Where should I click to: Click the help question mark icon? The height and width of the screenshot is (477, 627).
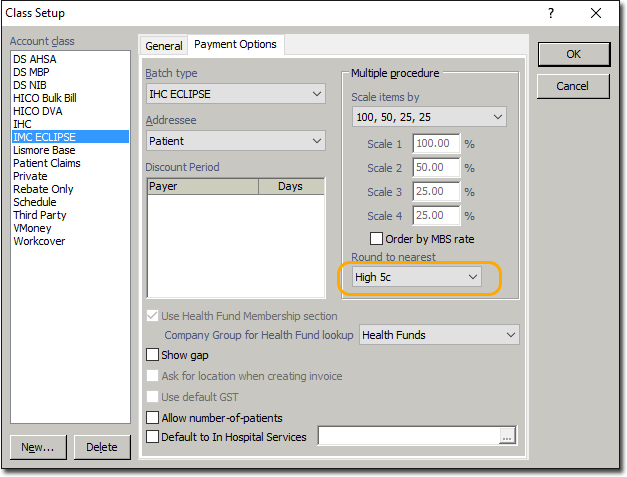(551, 13)
